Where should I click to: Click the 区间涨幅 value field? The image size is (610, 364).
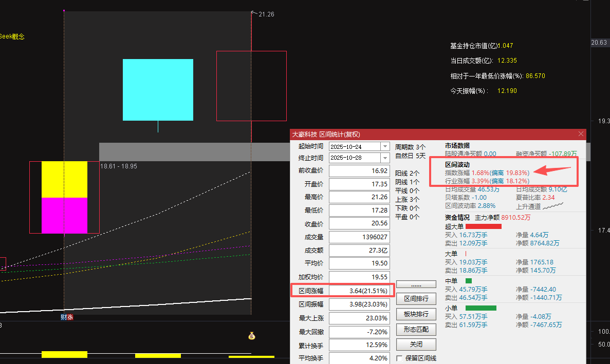(359, 291)
